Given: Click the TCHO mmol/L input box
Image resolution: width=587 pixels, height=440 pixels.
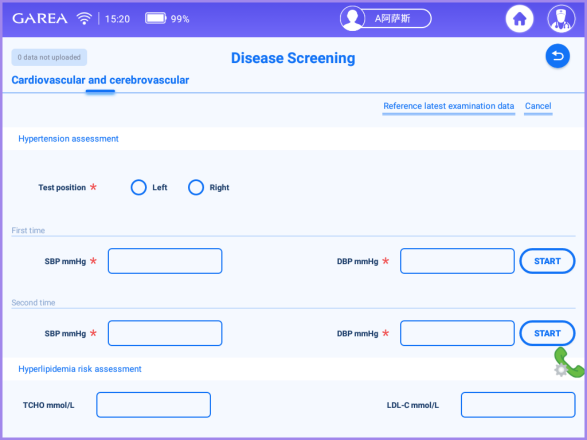Looking at the screenshot, I should [x=153, y=405].
